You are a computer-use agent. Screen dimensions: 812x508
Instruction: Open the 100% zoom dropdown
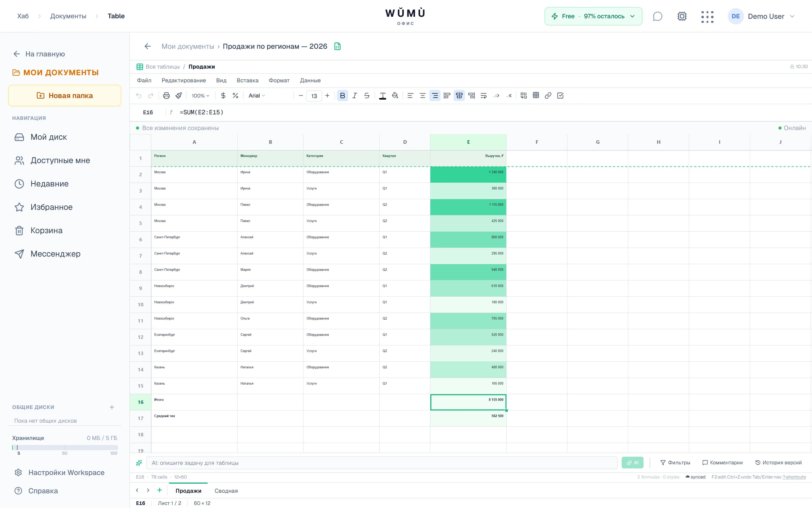click(x=200, y=96)
